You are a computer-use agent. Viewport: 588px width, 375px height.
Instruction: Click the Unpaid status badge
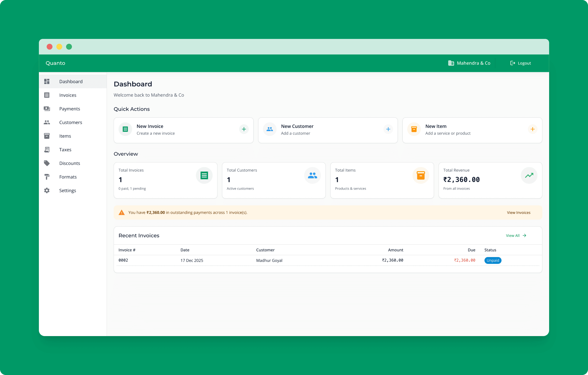493,260
